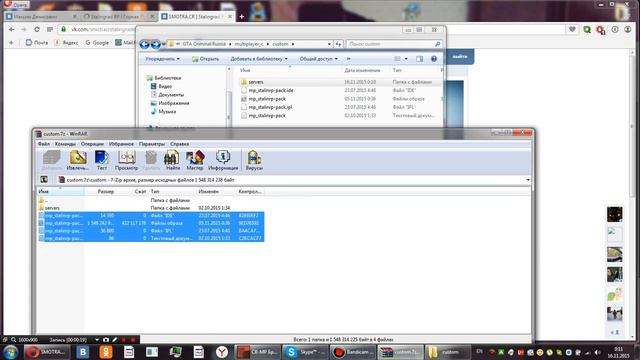The image size is (640, 360).
Task: Open Explorer recent locations arrow beside Forward
Action: [164, 44]
